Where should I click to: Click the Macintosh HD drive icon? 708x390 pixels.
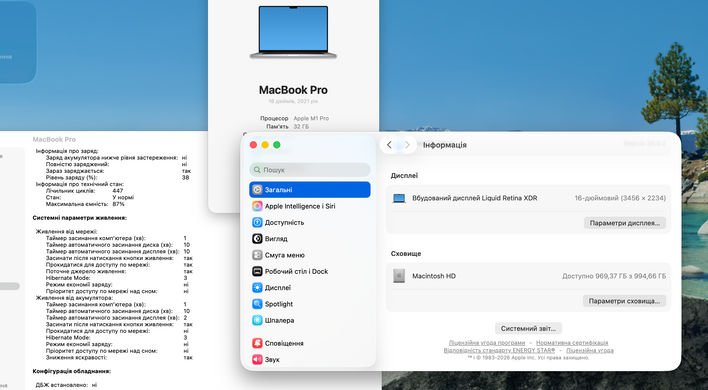tap(399, 276)
